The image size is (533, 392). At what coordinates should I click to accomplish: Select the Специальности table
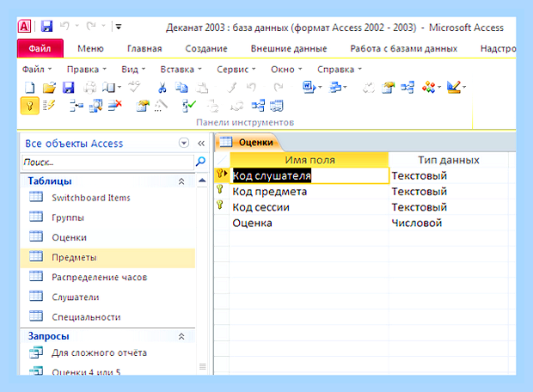tap(107, 317)
